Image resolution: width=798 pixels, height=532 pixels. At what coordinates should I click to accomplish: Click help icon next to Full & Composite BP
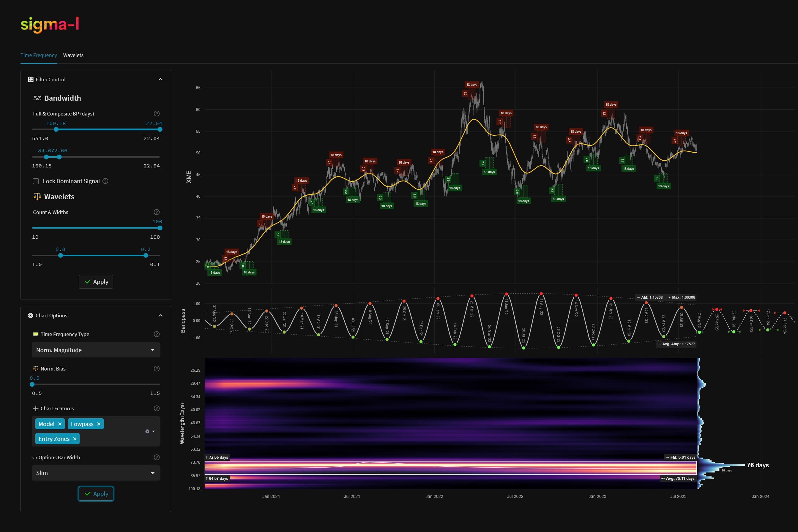(x=157, y=114)
